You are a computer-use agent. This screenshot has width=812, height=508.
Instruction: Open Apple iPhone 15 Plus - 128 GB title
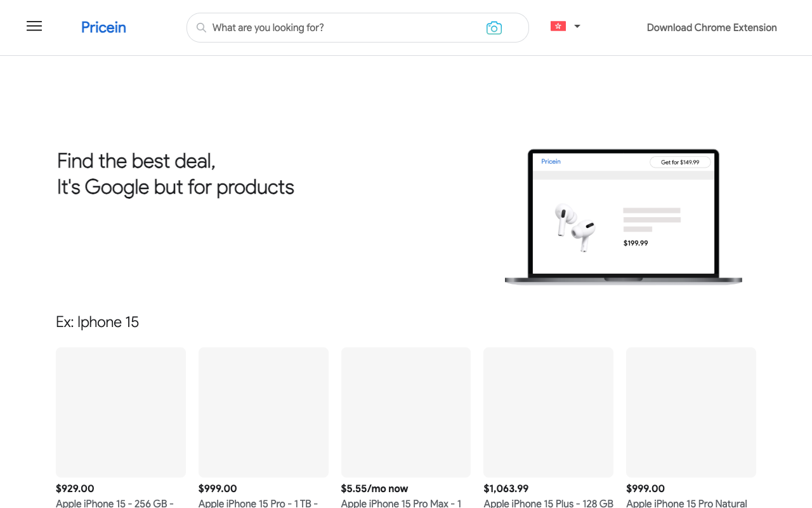pyautogui.click(x=549, y=503)
